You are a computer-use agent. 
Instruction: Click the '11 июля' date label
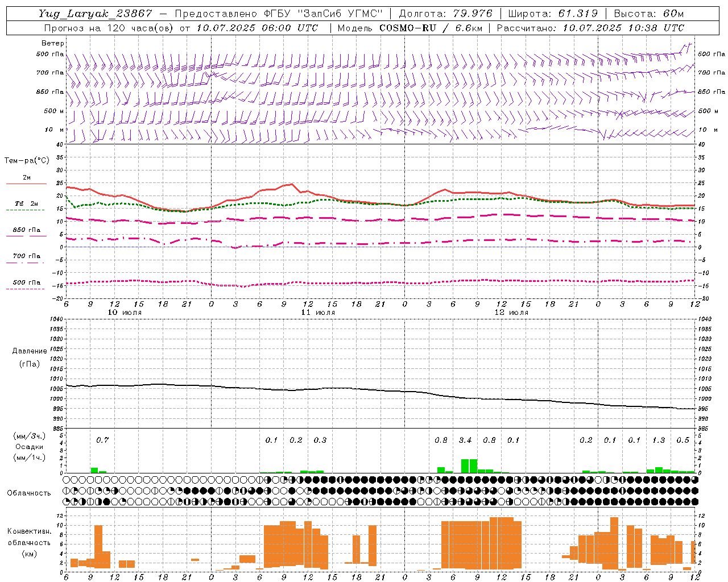tap(318, 313)
